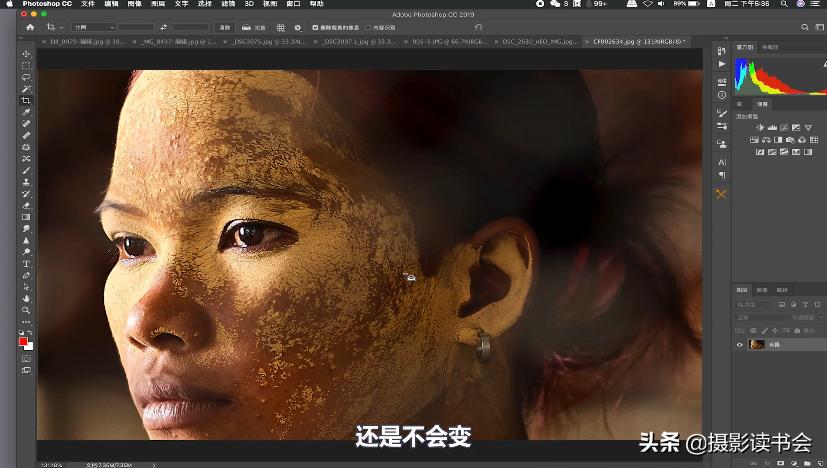Open layer filter kind dropdown

(755, 304)
